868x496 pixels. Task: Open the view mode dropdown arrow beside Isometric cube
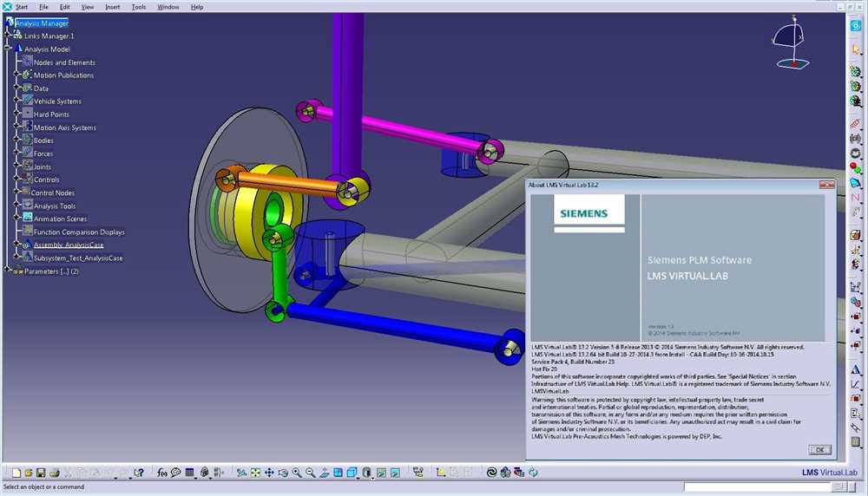click(x=358, y=477)
